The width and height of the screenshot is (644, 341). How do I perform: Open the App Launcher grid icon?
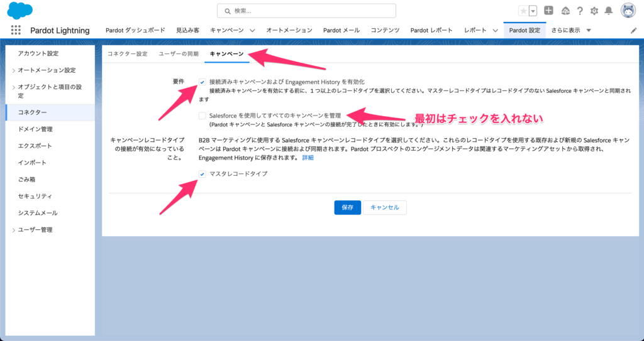click(x=16, y=30)
